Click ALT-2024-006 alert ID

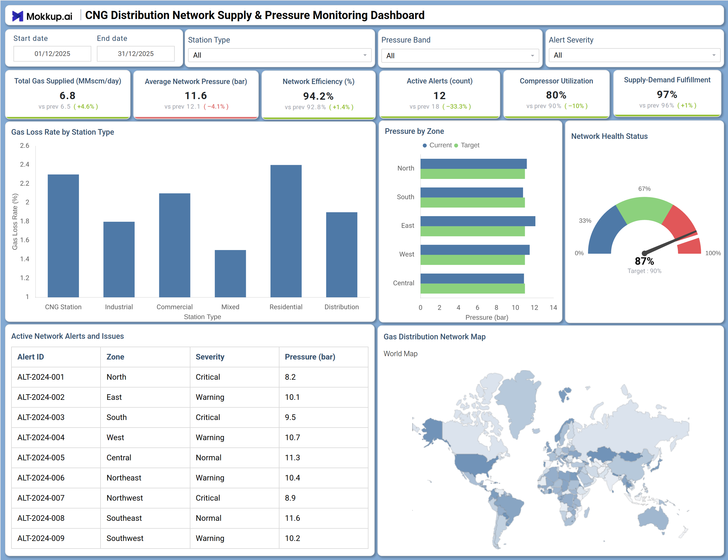pyautogui.click(x=41, y=478)
